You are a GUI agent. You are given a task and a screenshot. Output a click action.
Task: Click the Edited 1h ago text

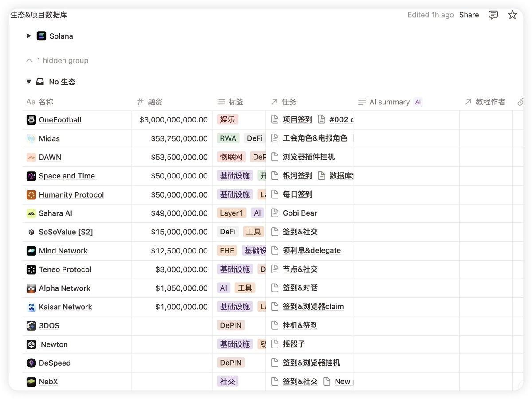click(430, 15)
